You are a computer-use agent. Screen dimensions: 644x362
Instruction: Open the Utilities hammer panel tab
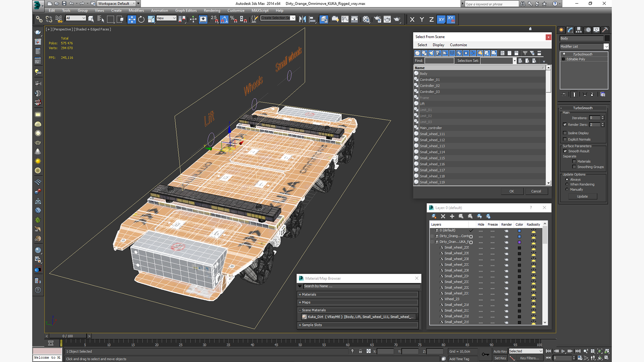pos(605,30)
